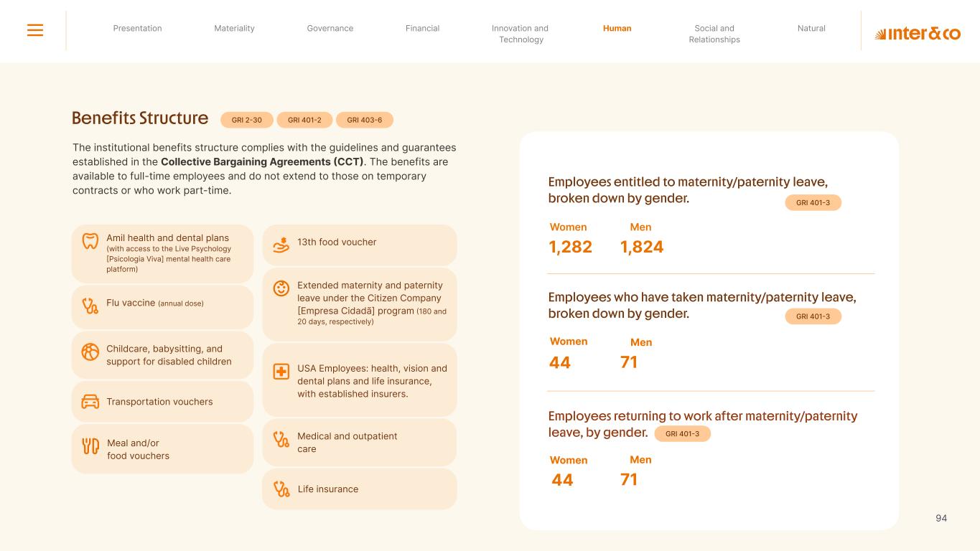Click the fork and knife Meal voucher icon
Image resolution: width=980 pixels, height=551 pixels.
[x=90, y=446]
